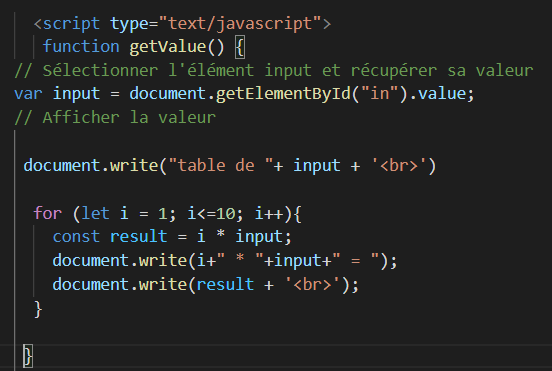Click the for loop keyword

48,213
